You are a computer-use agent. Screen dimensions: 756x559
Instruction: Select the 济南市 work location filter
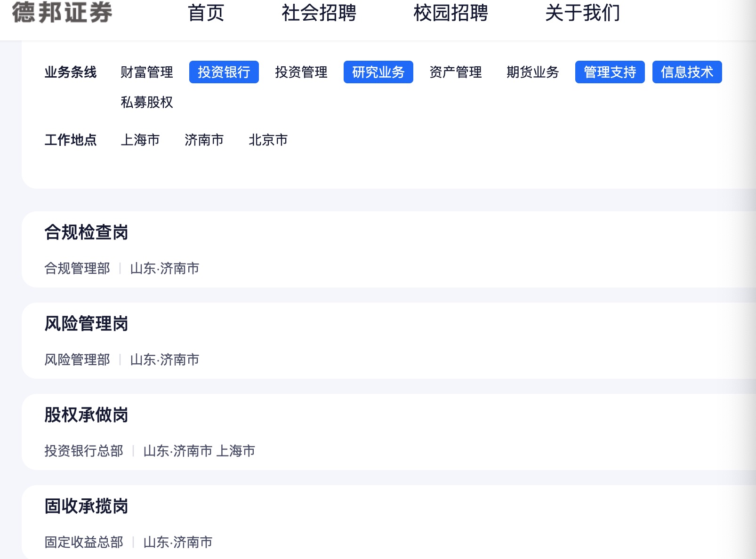204,140
